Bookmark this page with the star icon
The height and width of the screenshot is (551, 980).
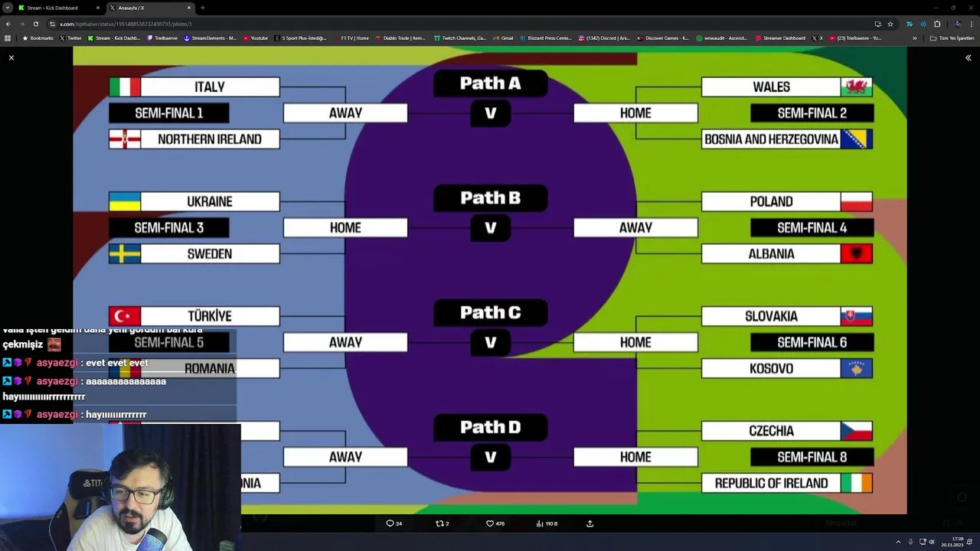tap(890, 24)
